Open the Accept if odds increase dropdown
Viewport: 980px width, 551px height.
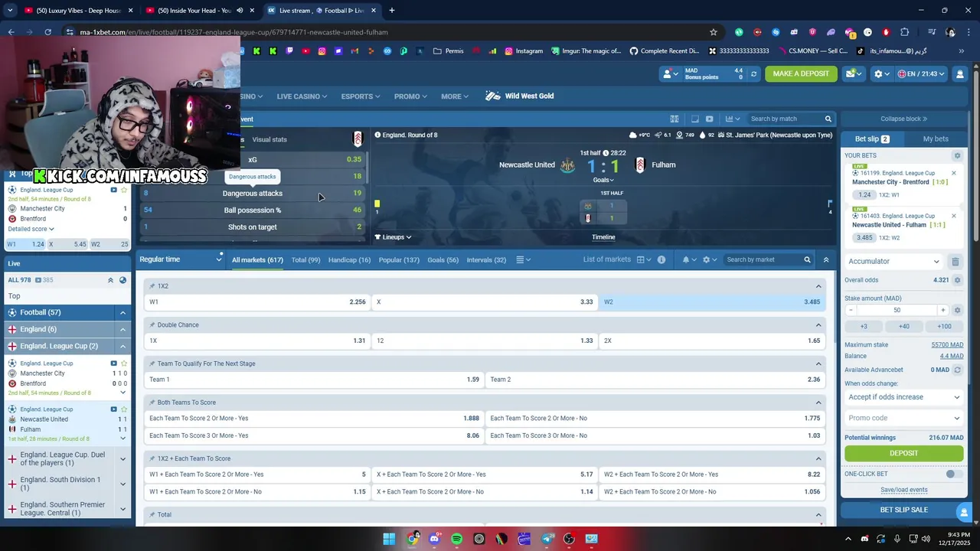pyautogui.click(x=903, y=397)
